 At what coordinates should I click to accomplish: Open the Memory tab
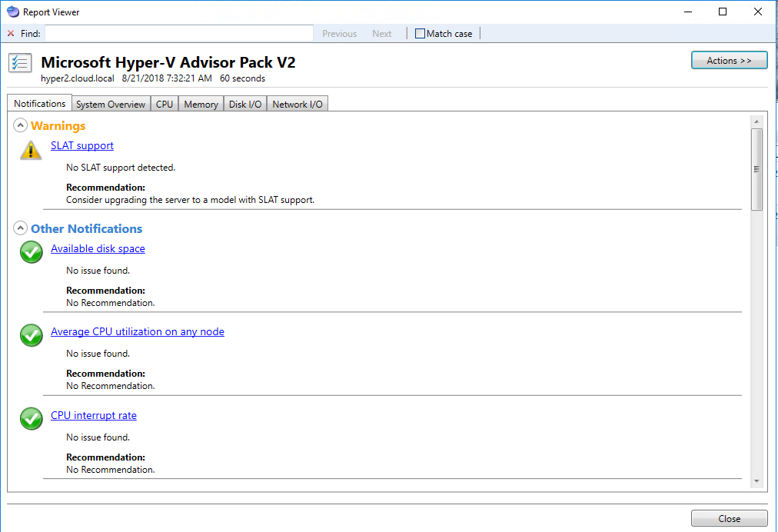(201, 105)
